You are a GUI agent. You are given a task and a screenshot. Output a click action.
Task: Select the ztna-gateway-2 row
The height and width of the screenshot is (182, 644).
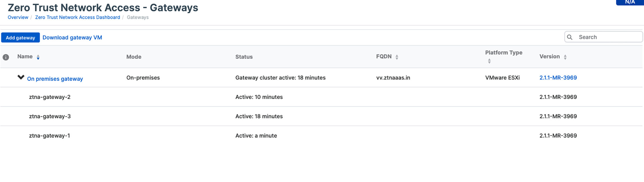50,97
